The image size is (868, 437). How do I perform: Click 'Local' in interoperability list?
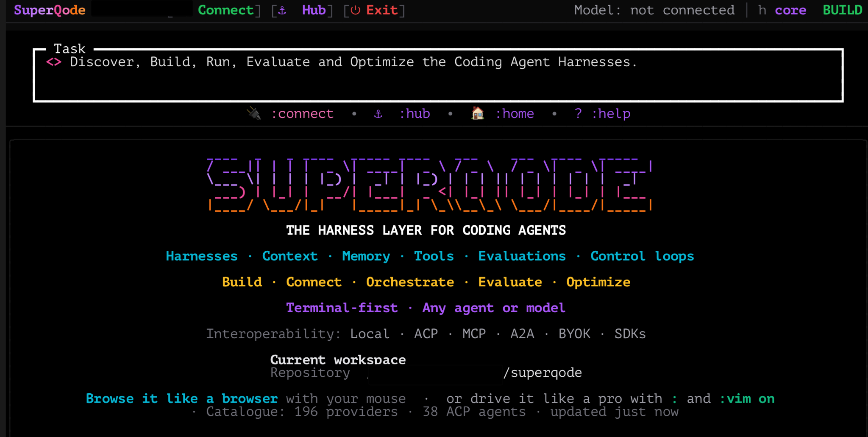tap(370, 334)
